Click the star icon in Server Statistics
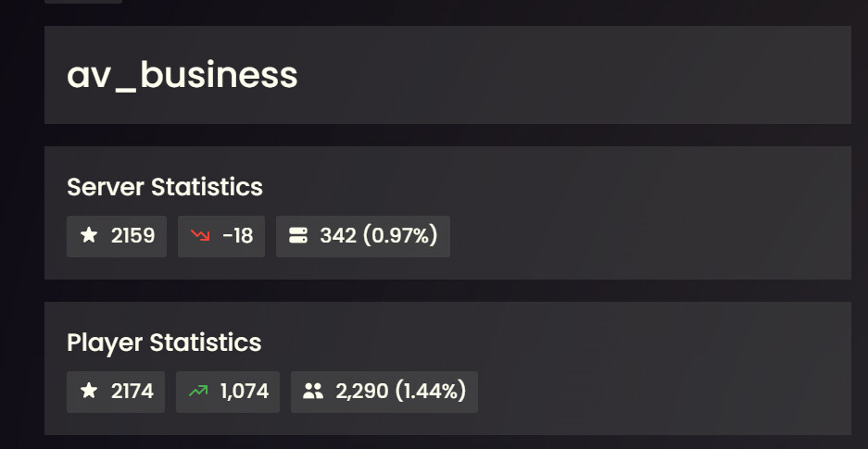This screenshot has width=868, height=449. pyautogui.click(x=89, y=236)
